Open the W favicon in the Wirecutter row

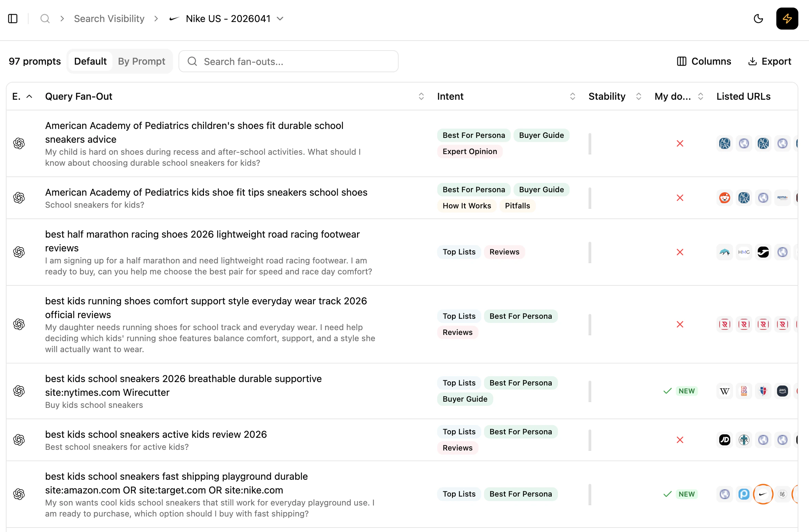(725, 391)
